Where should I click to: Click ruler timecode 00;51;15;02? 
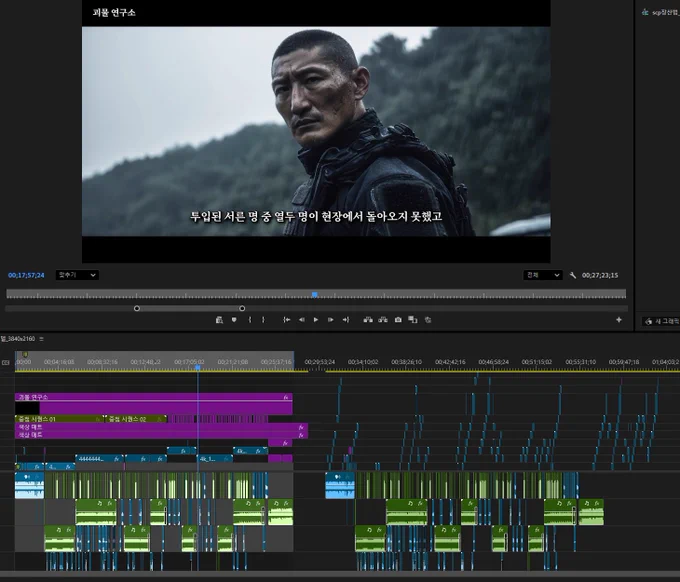tap(537, 362)
